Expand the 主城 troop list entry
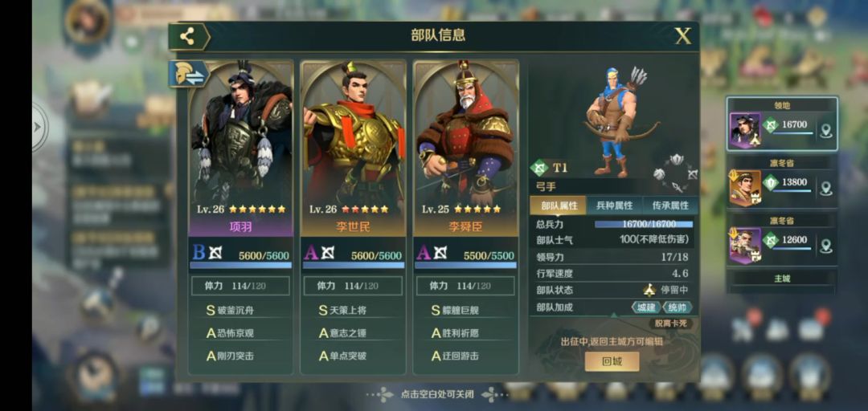Screen dimensions: 868x411 tap(782, 279)
